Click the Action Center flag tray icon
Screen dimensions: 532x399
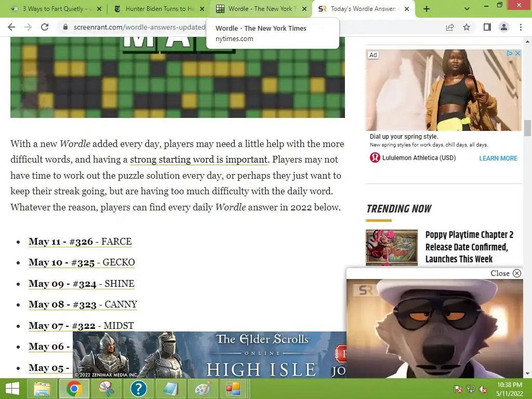coord(458,389)
